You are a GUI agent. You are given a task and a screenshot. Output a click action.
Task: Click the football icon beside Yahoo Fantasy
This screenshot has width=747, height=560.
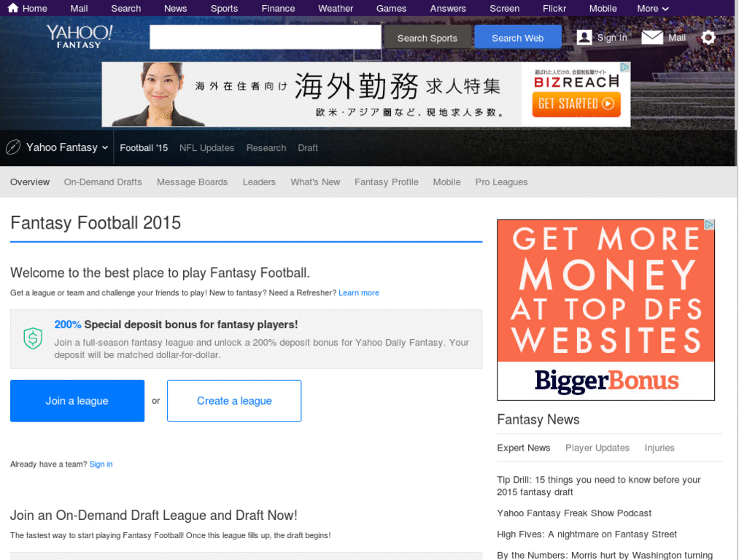point(13,147)
